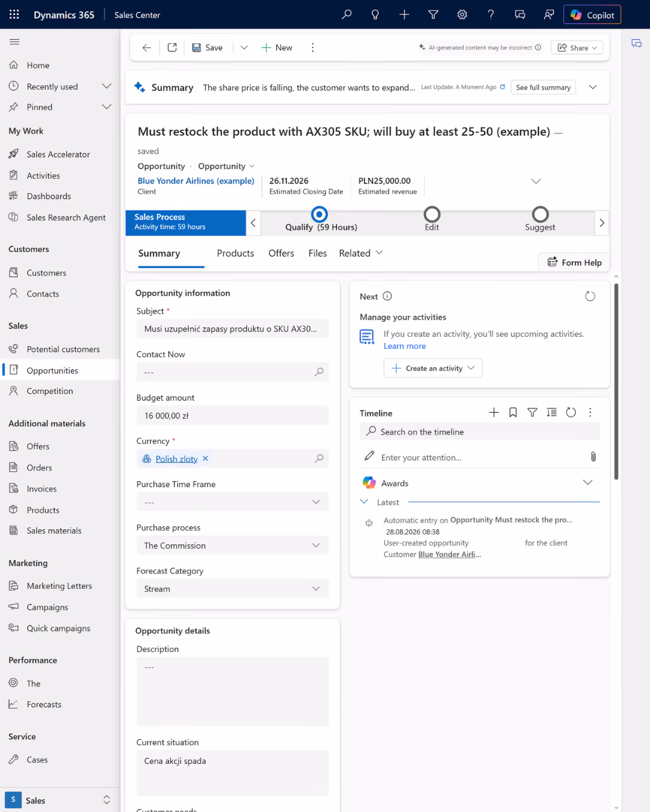The width and height of the screenshot is (650, 812).
Task: Refresh the timeline
Action: tap(571, 413)
